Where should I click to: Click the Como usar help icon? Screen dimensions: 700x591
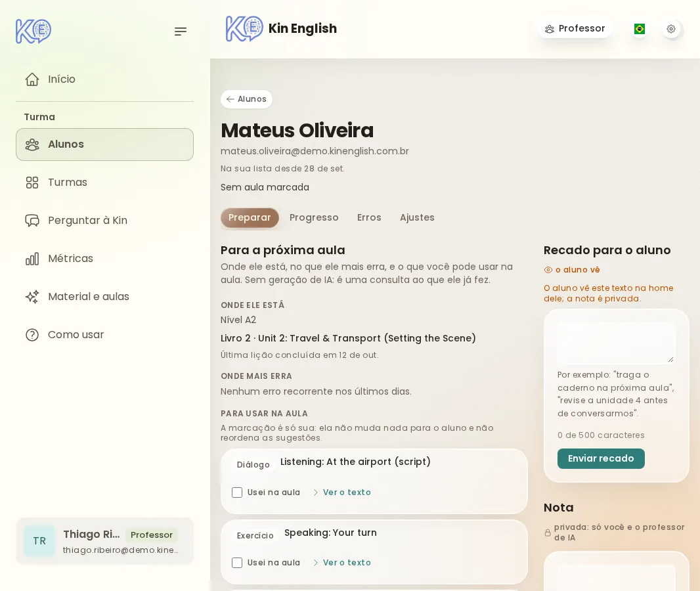[32, 335]
